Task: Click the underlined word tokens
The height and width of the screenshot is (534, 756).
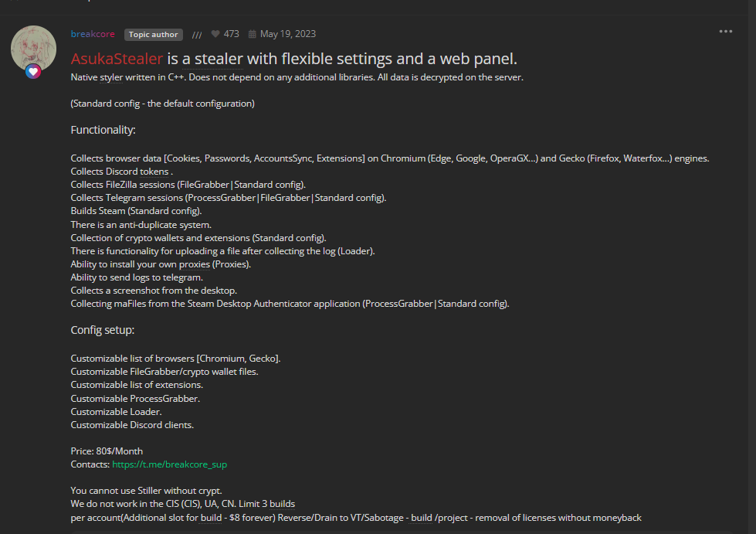Action: tap(154, 172)
